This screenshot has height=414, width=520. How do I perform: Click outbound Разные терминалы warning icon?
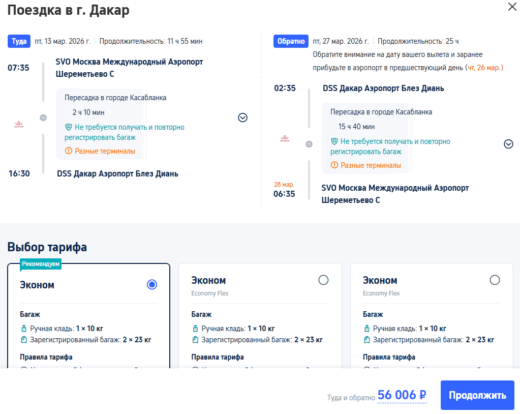pos(68,151)
